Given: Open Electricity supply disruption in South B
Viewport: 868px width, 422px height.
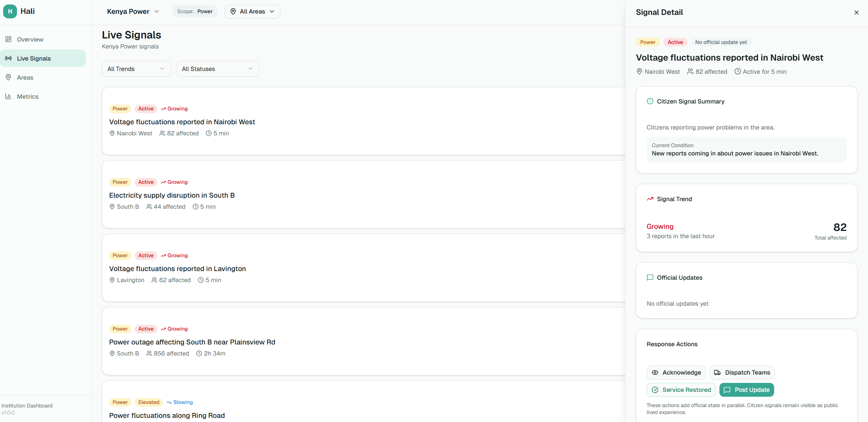Looking at the screenshot, I should coord(364,194).
